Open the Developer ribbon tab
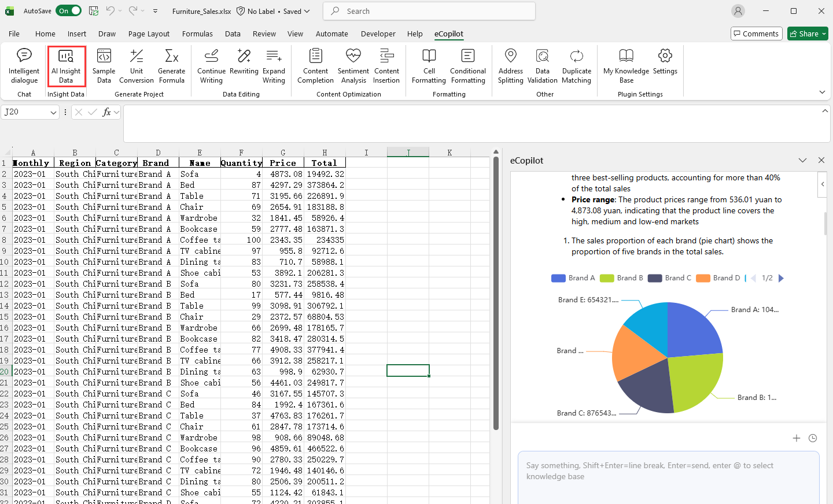 [378, 34]
